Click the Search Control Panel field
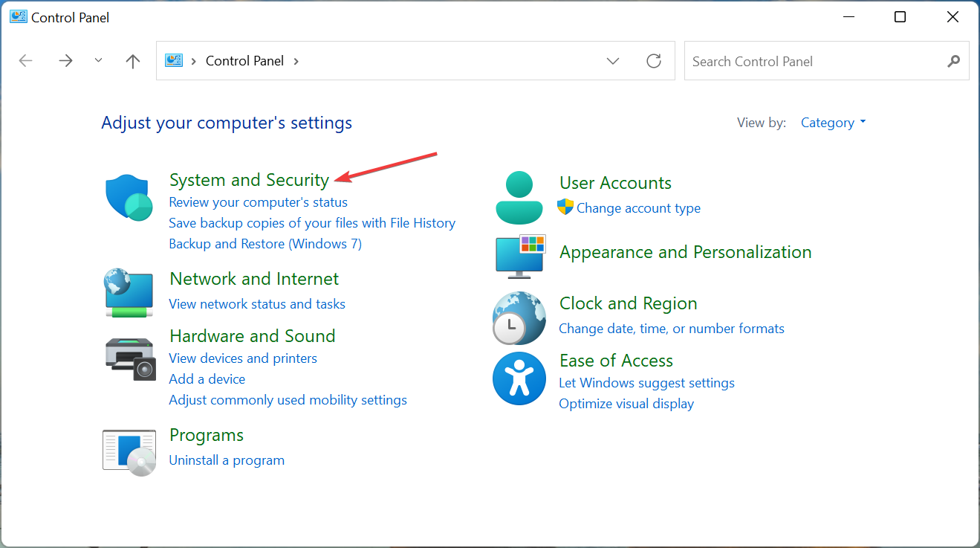The image size is (980, 548). [x=817, y=61]
